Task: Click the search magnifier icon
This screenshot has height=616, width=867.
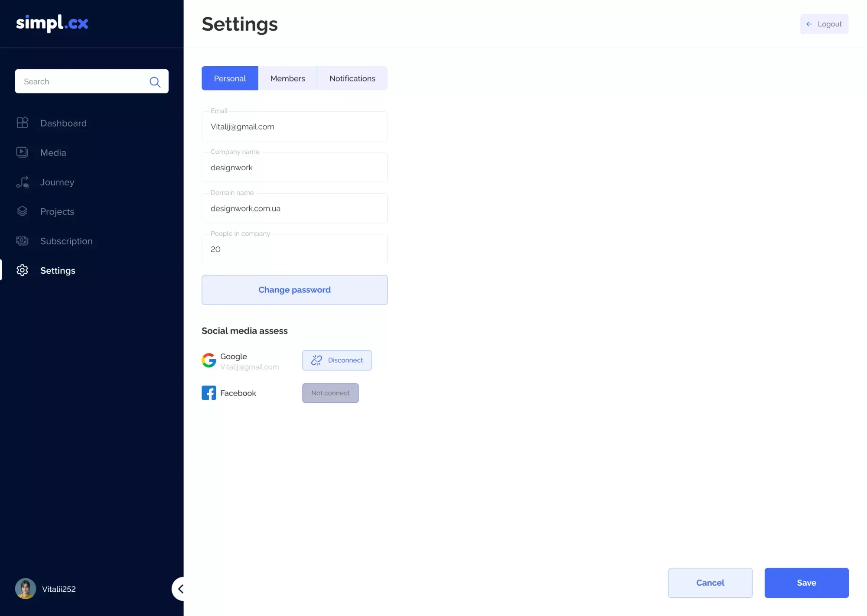Action: [x=155, y=82]
